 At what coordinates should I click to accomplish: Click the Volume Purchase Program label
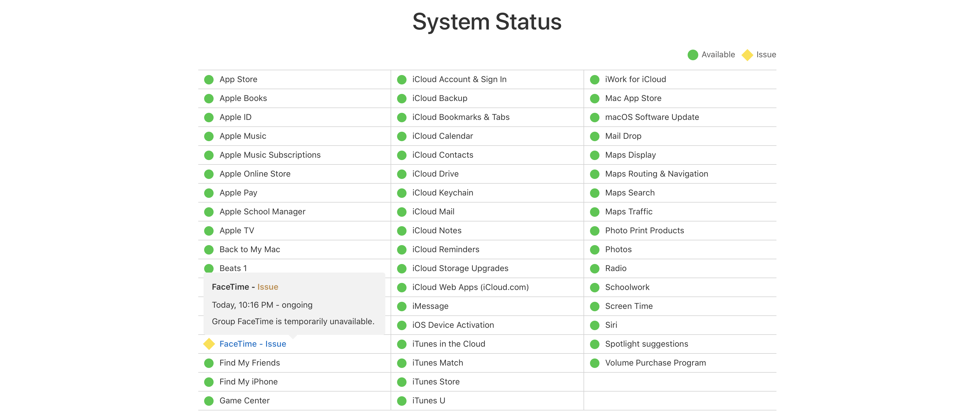(655, 363)
